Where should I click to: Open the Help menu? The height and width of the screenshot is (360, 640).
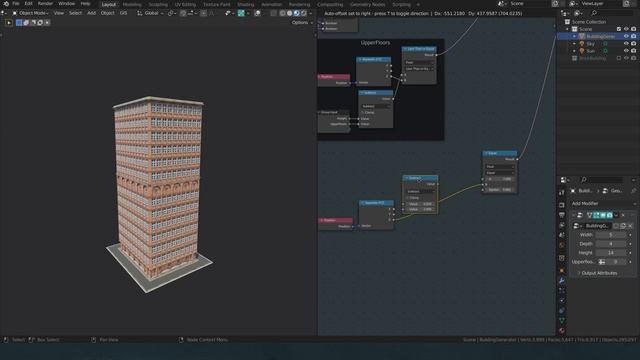(x=85, y=4)
